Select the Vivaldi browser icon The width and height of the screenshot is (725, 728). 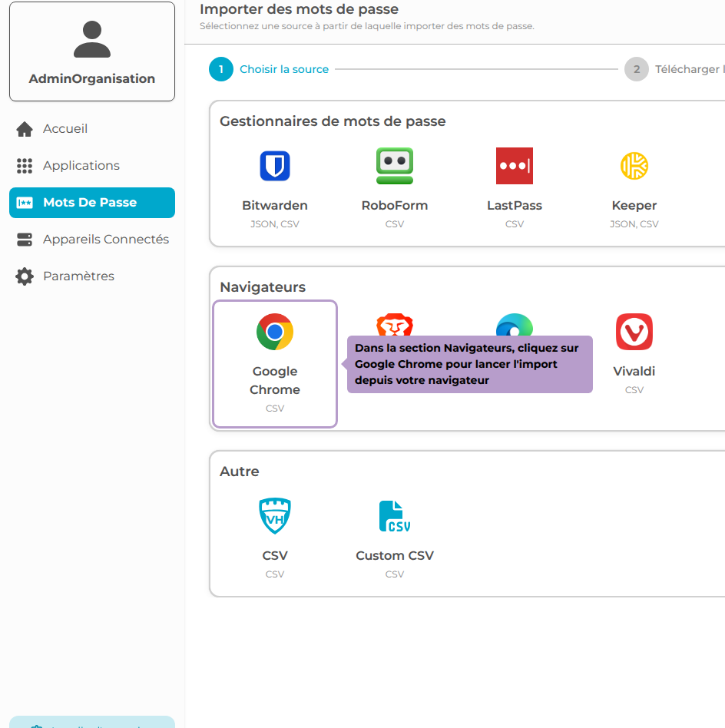(x=634, y=332)
